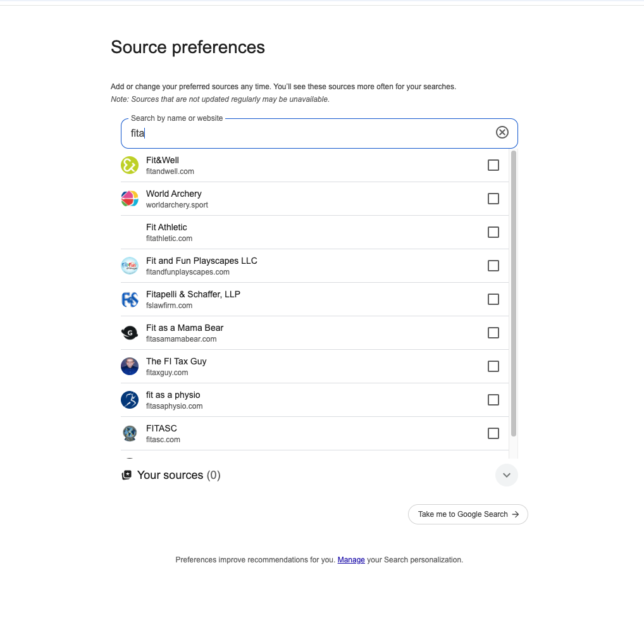
Task: Clear the search field with X icon
Action: (502, 132)
